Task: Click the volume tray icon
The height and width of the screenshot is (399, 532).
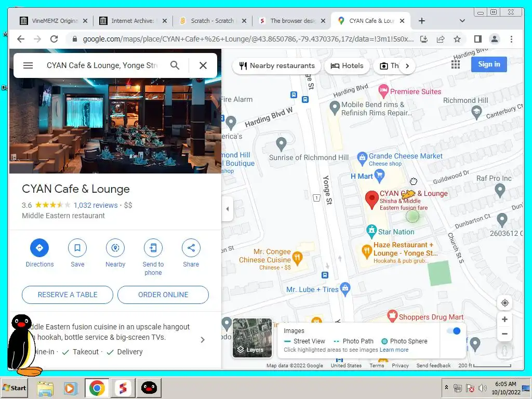Action: pyautogui.click(x=482, y=388)
